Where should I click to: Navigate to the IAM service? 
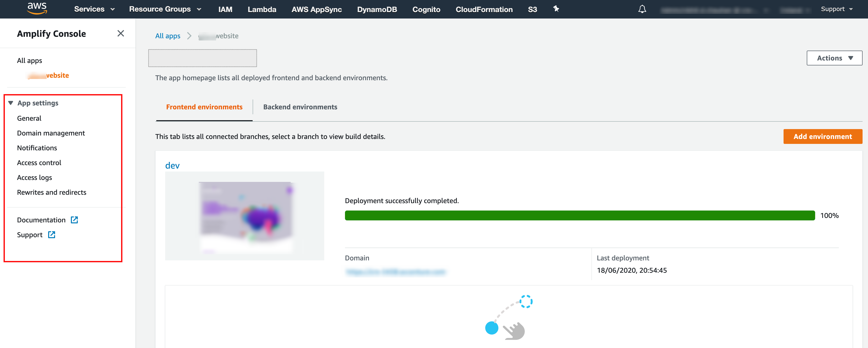[225, 9]
